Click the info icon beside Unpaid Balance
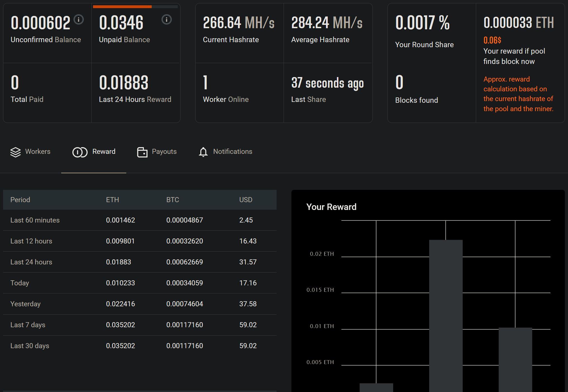This screenshot has height=392, width=568. point(167,20)
